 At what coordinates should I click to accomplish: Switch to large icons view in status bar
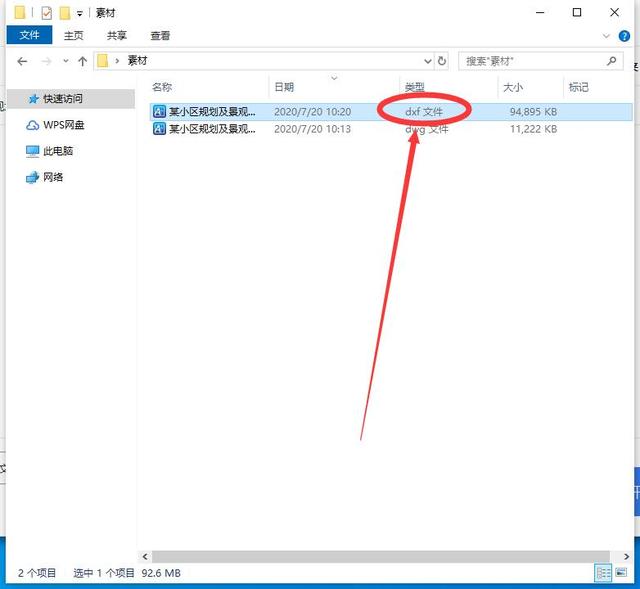point(621,573)
